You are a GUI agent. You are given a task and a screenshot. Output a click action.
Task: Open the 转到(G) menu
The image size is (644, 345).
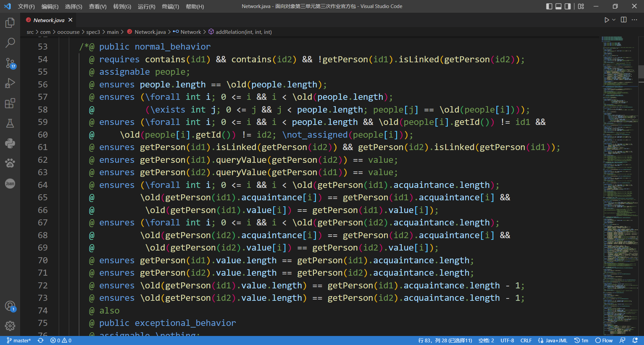click(x=122, y=6)
